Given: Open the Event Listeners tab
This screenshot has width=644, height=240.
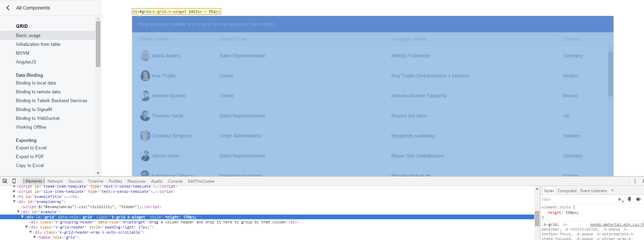Looking at the screenshot, I should pos(594,191).
